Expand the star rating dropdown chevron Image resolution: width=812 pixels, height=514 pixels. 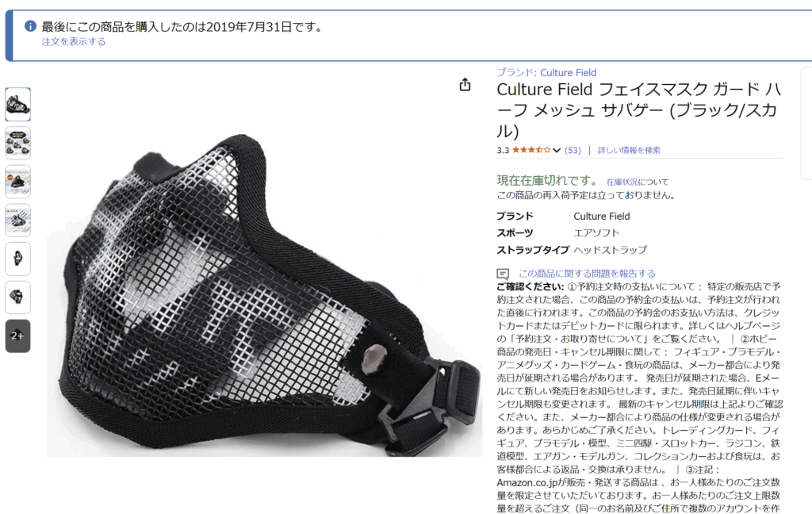tap(557, 150)
